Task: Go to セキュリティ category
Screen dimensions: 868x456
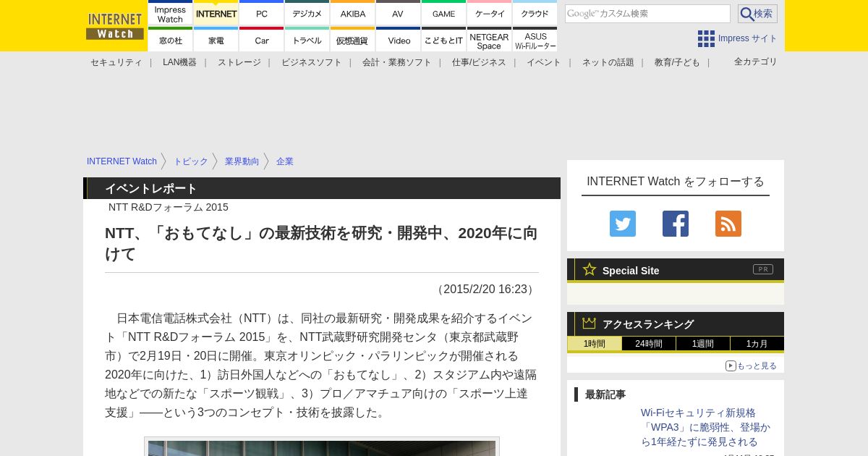Action: (x=116, y=62)
